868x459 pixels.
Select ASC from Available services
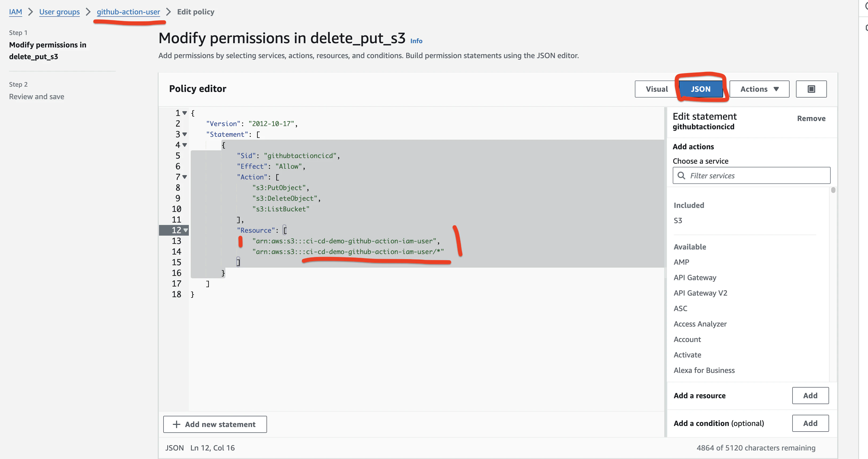point(680,308)
